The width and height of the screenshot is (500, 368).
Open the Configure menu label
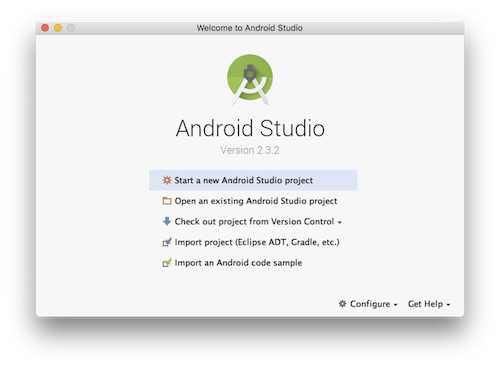coord(370,304)
